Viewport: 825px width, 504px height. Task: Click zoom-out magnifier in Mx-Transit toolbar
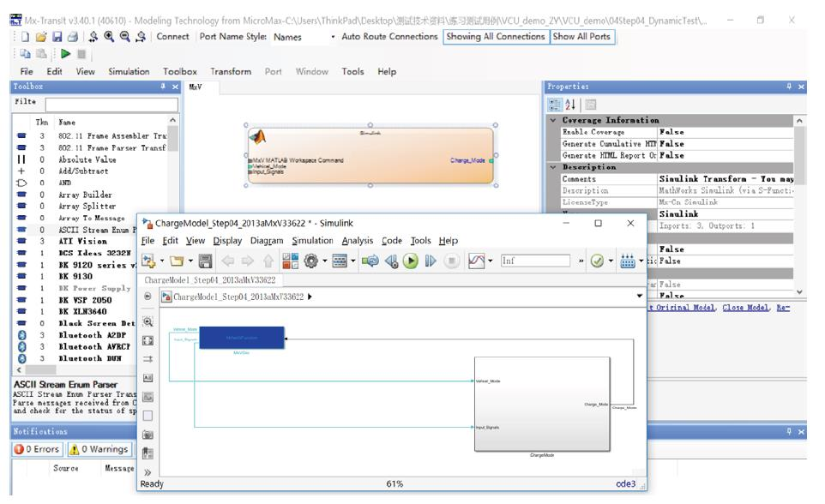(124, 37)
